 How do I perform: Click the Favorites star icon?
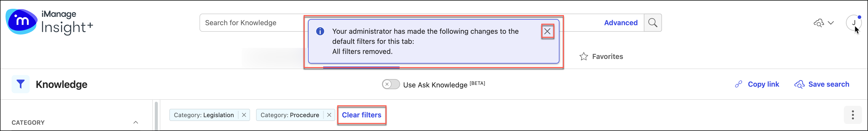point(584,56)
